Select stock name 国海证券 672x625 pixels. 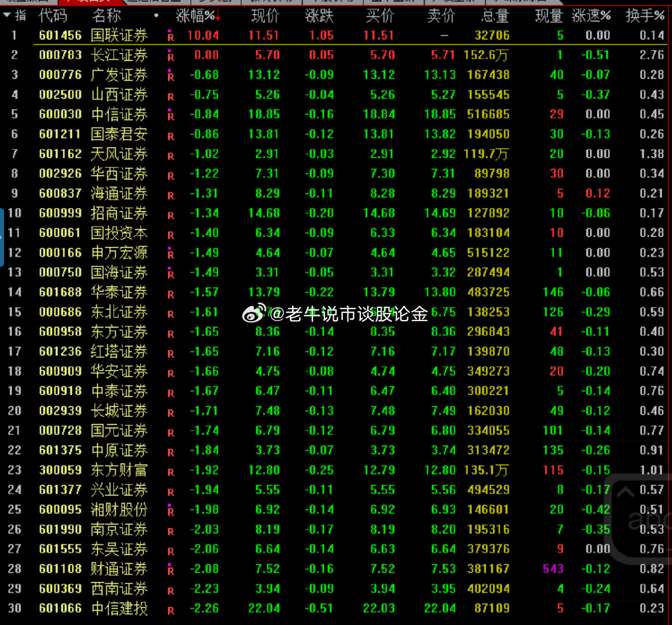(119, 273)
